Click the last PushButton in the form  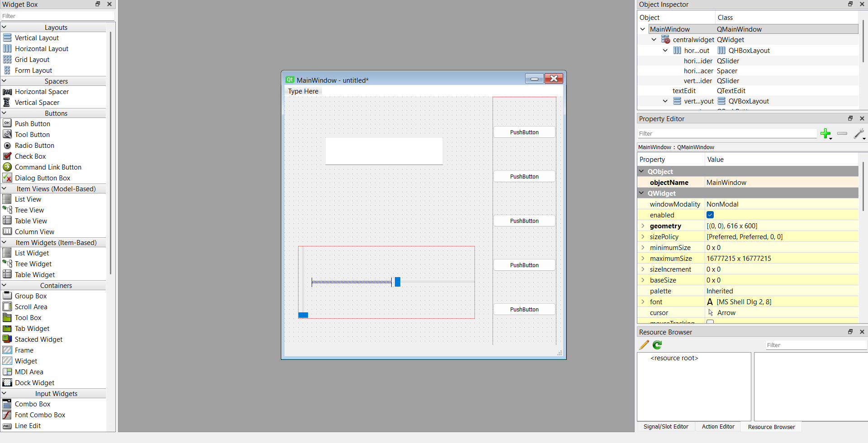coord(524,309)
